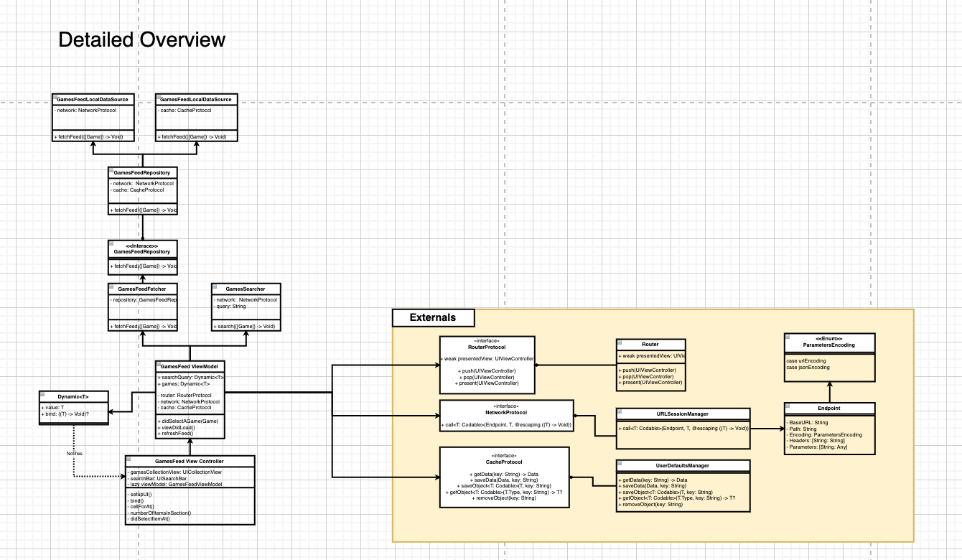This screenshot has width=962, height=560.
Task: Click the Endpoint class title
Action: pos(830,409)
